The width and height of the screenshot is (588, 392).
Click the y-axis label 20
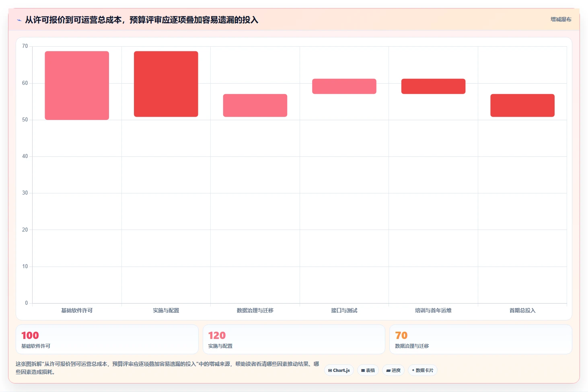(25, 230)
